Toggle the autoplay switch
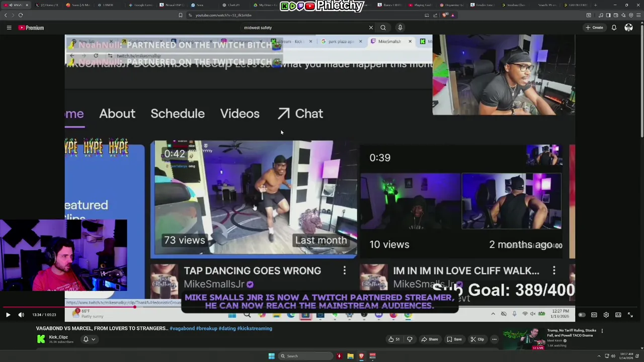 pyautogui.click(x=582, y=315)
